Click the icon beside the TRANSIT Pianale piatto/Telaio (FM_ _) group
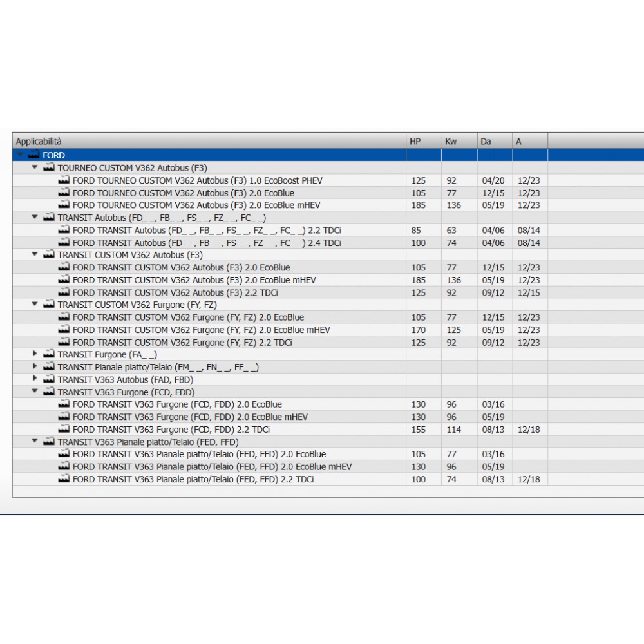Image resolution: width=644 pixels, height=644 pixels. click(x=48, y=367)
